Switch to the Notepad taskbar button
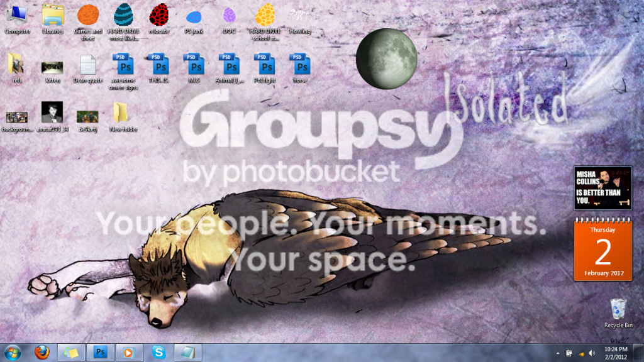Image resolution: width=644 pixels, height=362 pixels. coord(187,353)
